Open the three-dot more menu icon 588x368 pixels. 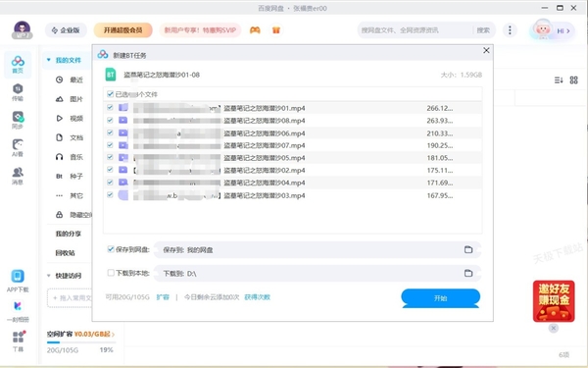510,30
